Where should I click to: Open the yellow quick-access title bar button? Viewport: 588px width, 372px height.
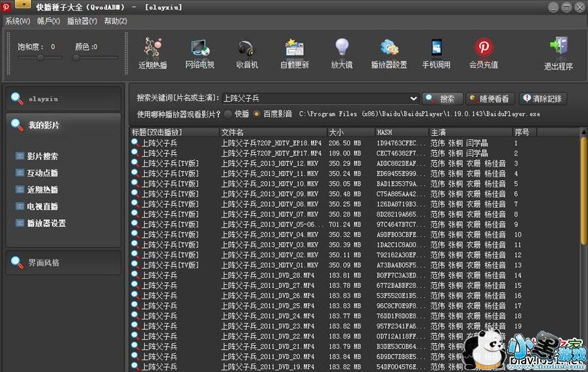[23, 5]
